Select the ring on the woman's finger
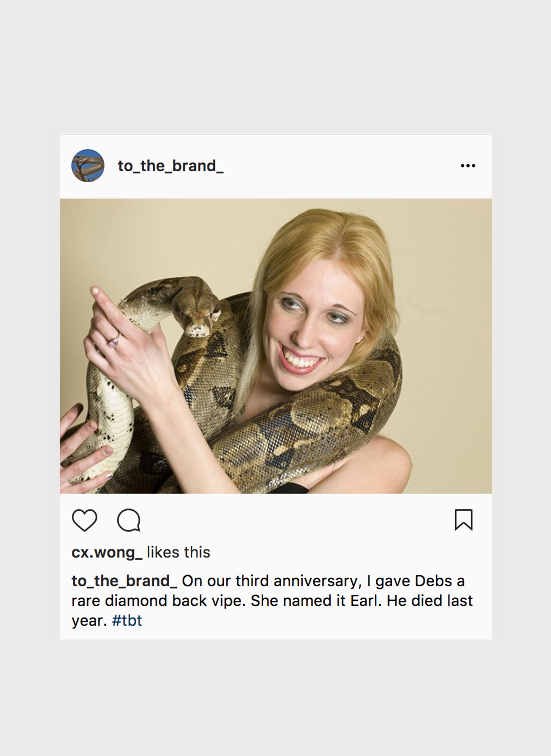 pyautogui.click(x=114, y=340)
